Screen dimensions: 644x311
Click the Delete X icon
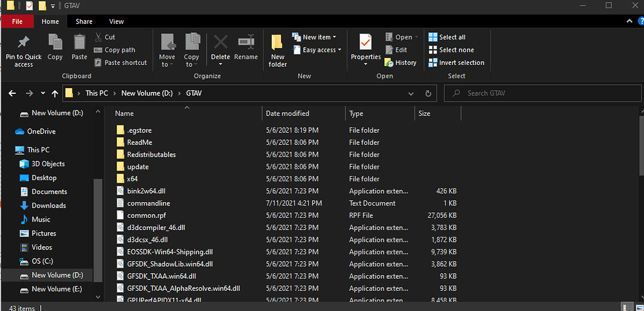pos(221,42)
